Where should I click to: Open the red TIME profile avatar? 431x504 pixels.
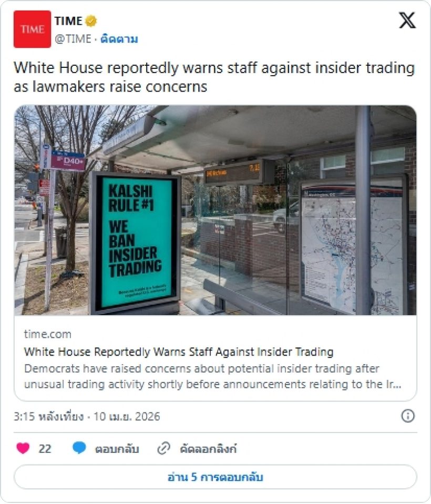(32, 29)
